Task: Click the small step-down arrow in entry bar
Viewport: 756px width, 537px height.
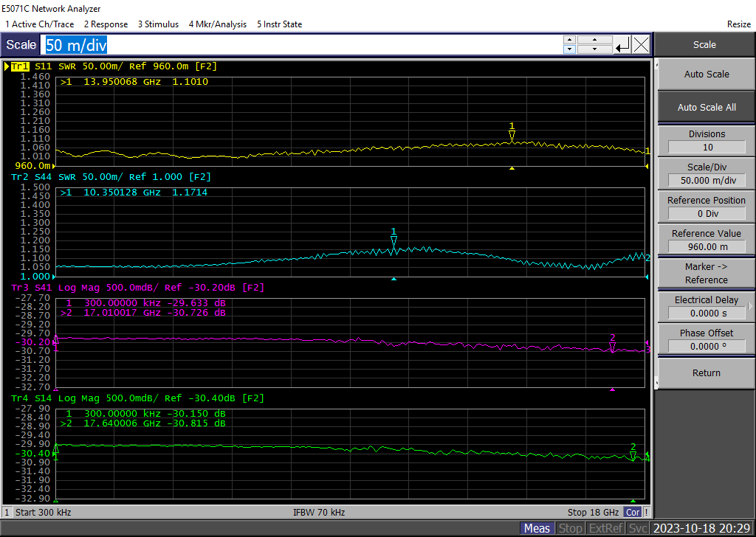Action: [568, 49]
